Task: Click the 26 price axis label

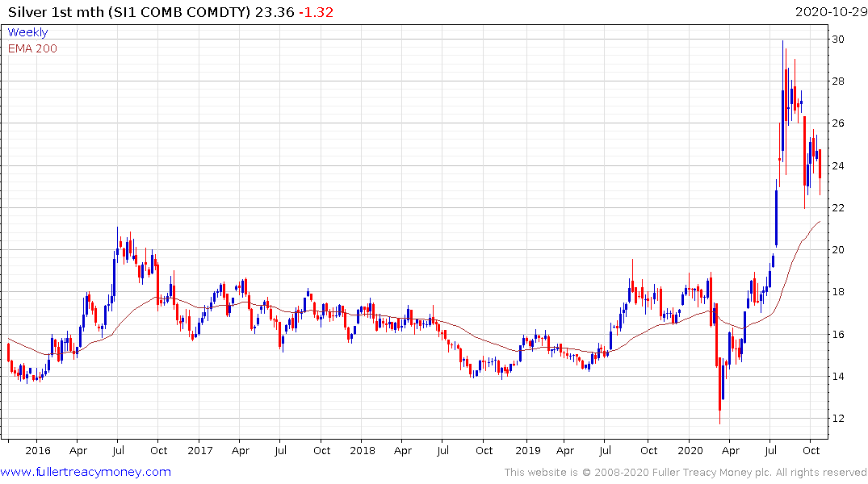Action: pyautogui.click(x=837, y=123)
